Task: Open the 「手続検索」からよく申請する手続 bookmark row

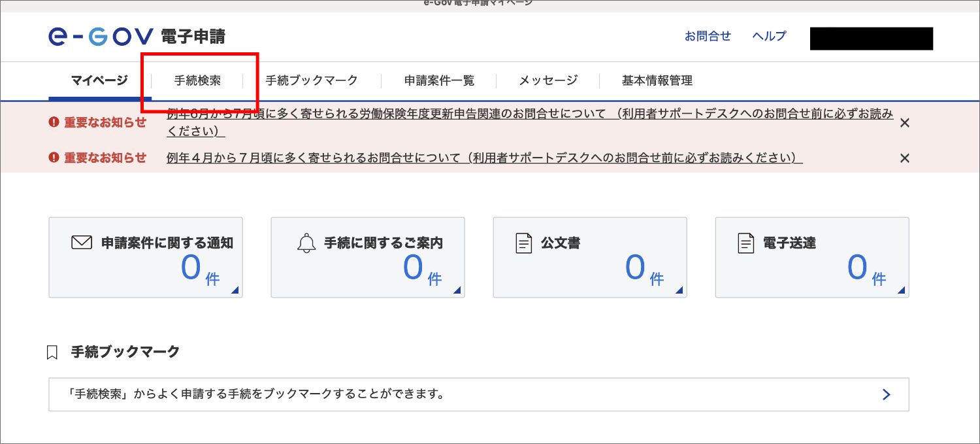Action: [479, 394]
